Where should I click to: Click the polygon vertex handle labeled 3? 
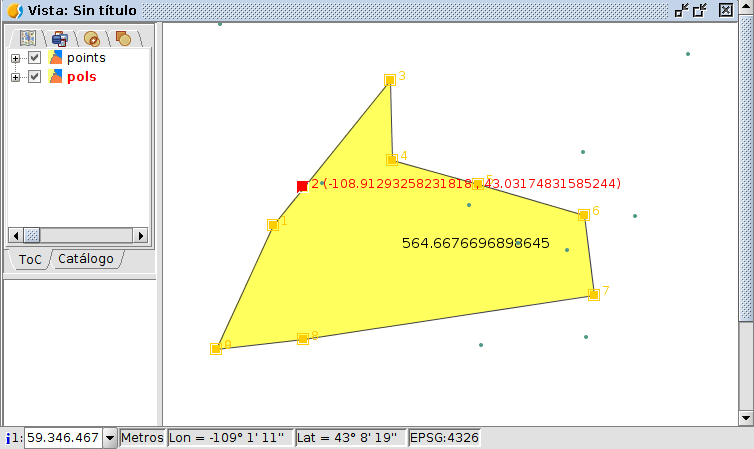coord(390,79)
